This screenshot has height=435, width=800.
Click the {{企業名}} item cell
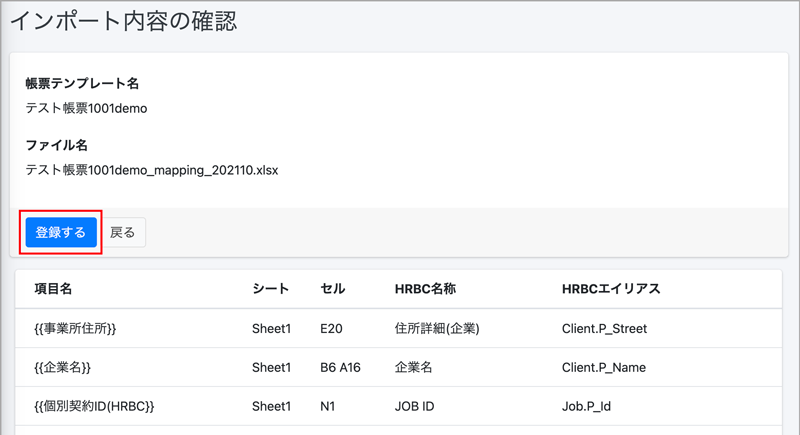(x=62, y=367)
